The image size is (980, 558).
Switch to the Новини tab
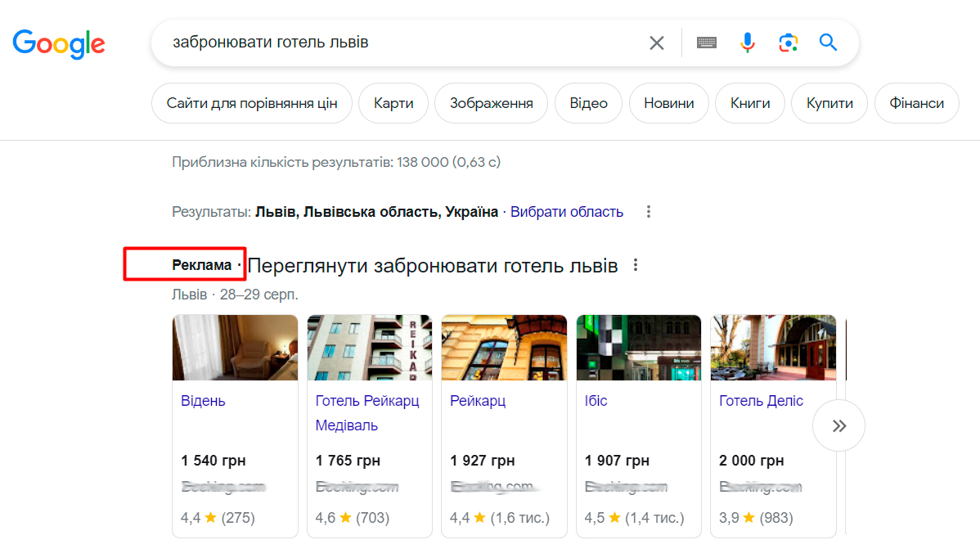669,103
